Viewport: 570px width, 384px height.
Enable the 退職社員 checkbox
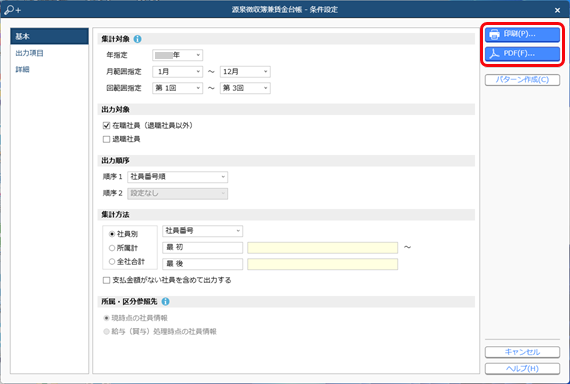(x=107, y=139)
